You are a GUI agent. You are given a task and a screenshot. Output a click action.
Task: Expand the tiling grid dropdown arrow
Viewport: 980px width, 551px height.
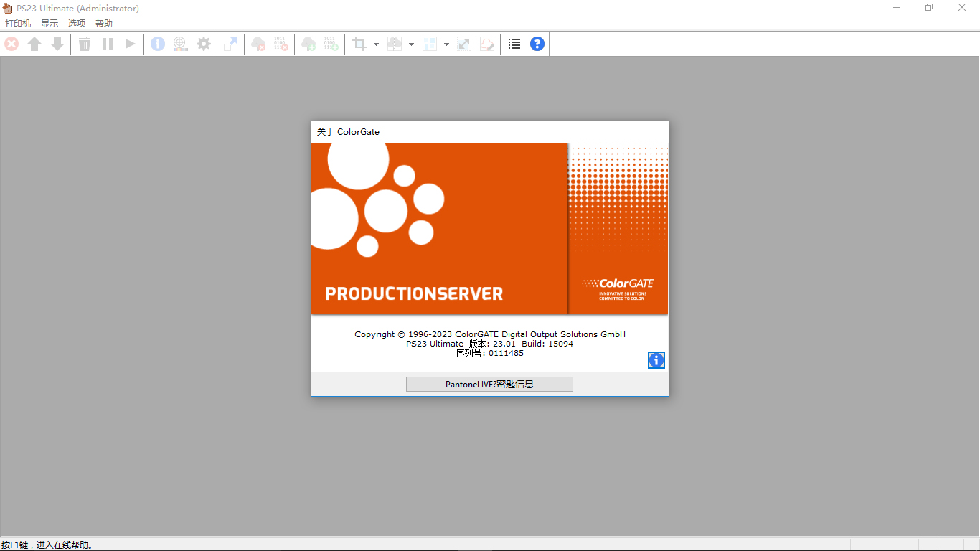446,44
